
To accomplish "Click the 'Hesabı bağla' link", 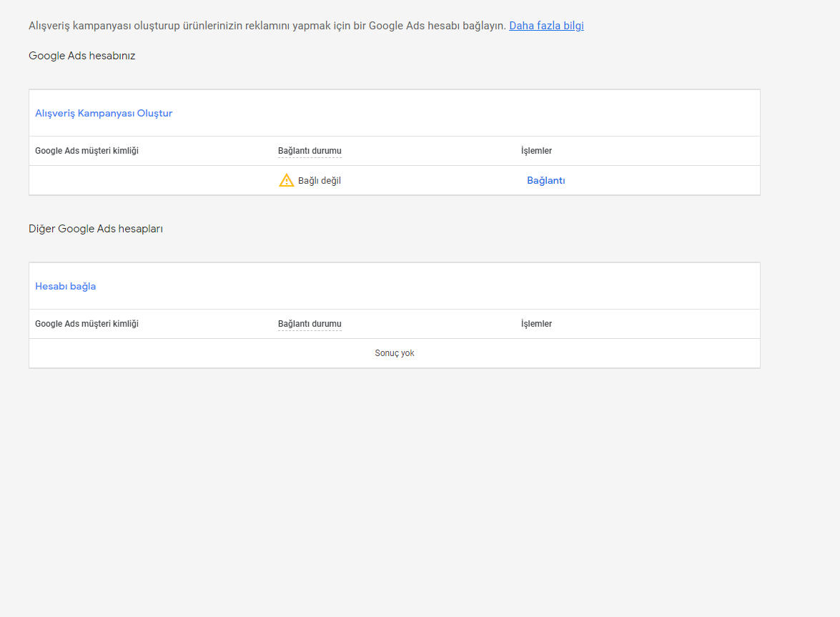I will coord(65,286).
